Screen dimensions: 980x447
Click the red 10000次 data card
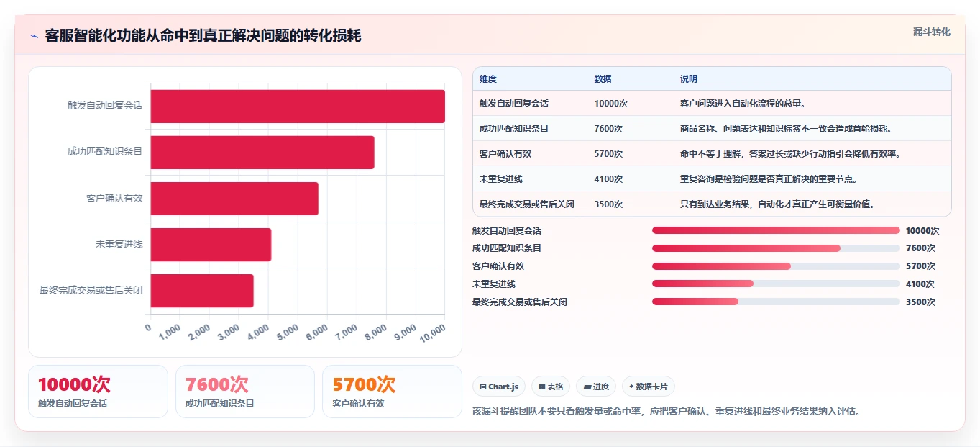point(98,392)
